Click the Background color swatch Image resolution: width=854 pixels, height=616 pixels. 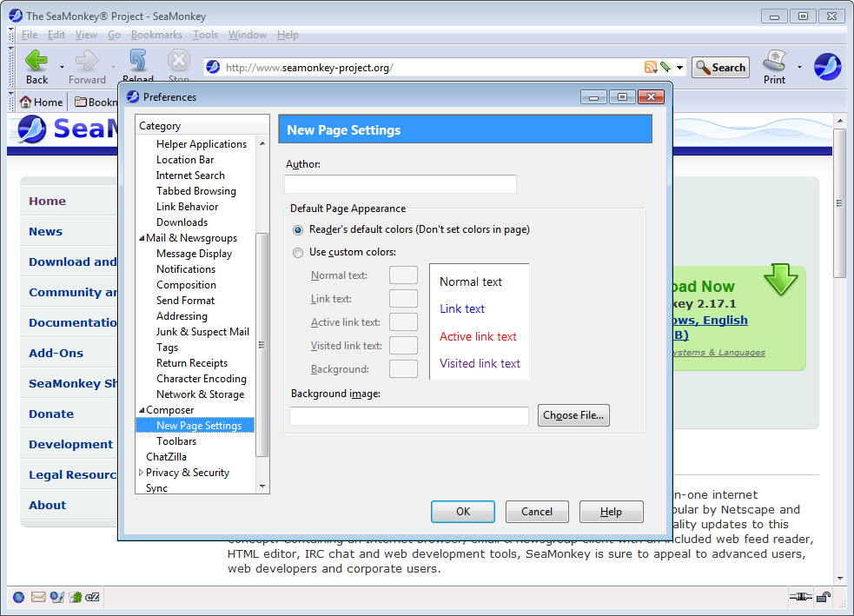point(404,368)
